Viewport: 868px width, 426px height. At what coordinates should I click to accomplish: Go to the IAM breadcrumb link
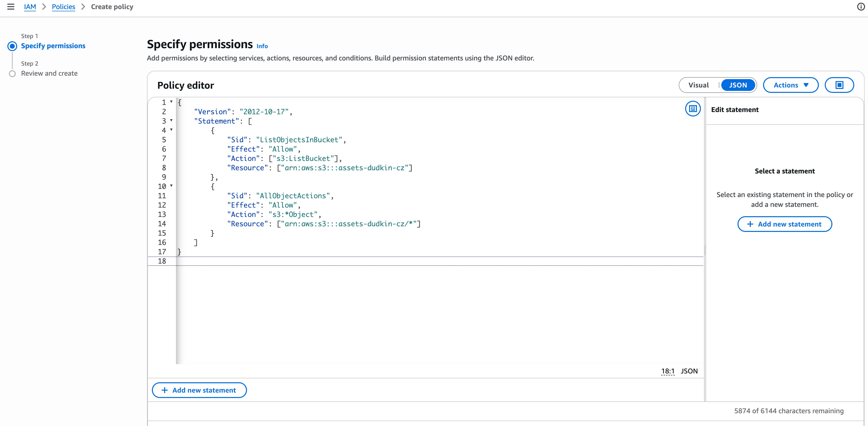coord(30,7)
